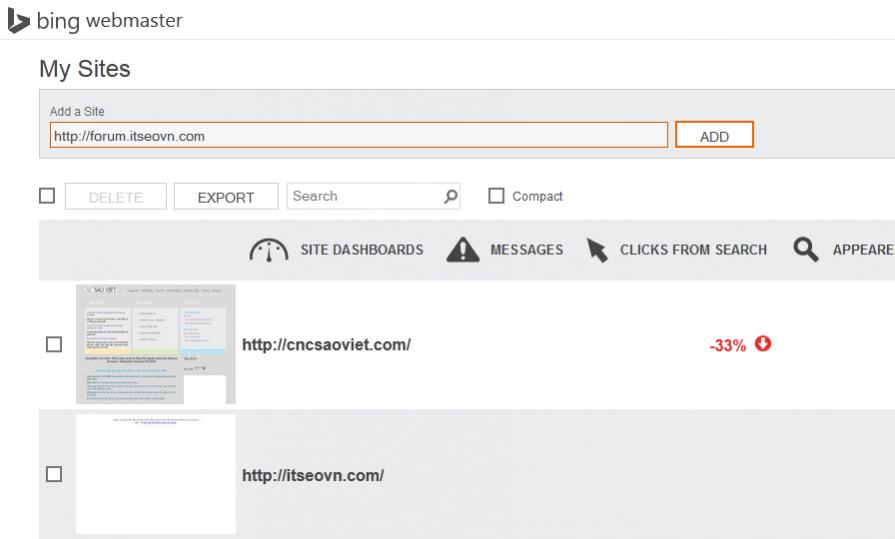Toggle the select-all sites checkbox
This screenshot has width=895, height=539.
[x=47, y=196]
